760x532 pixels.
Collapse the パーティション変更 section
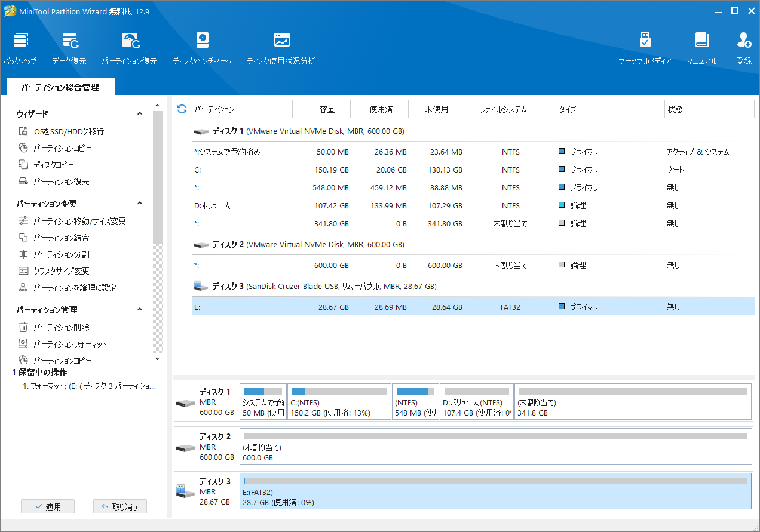point(140,203)
